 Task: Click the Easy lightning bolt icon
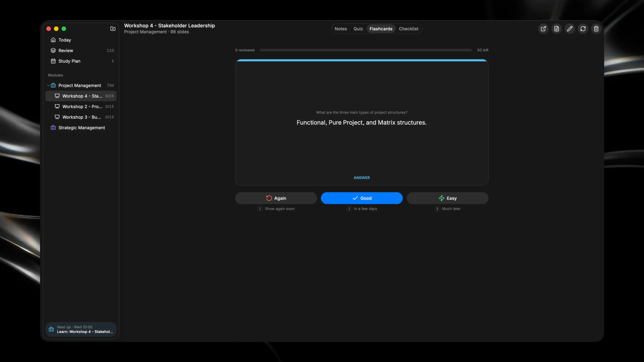[x=442, y=198]
